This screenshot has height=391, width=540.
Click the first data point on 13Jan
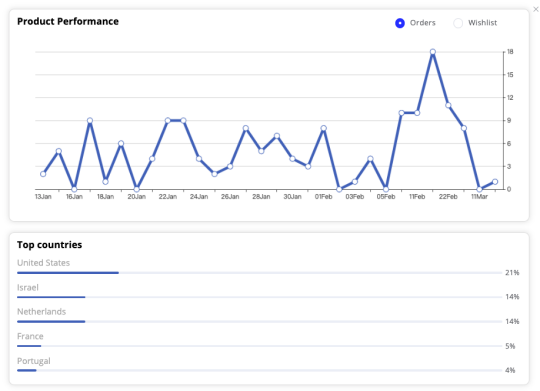(x=43, y=174)
